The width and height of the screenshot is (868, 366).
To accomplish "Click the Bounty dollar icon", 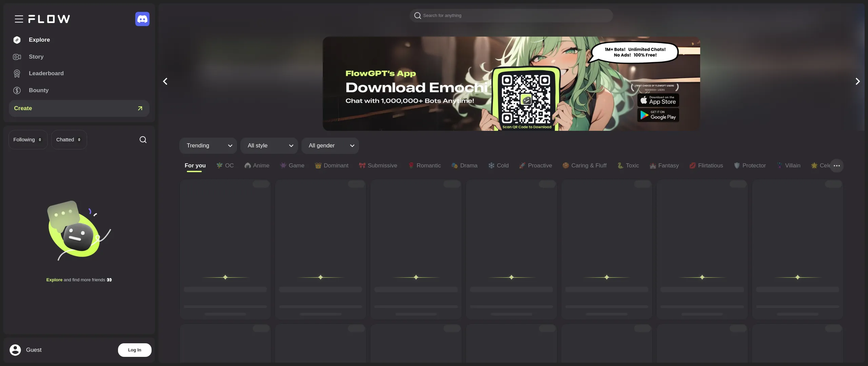I will pyautogui.click(x=17, y=90).
